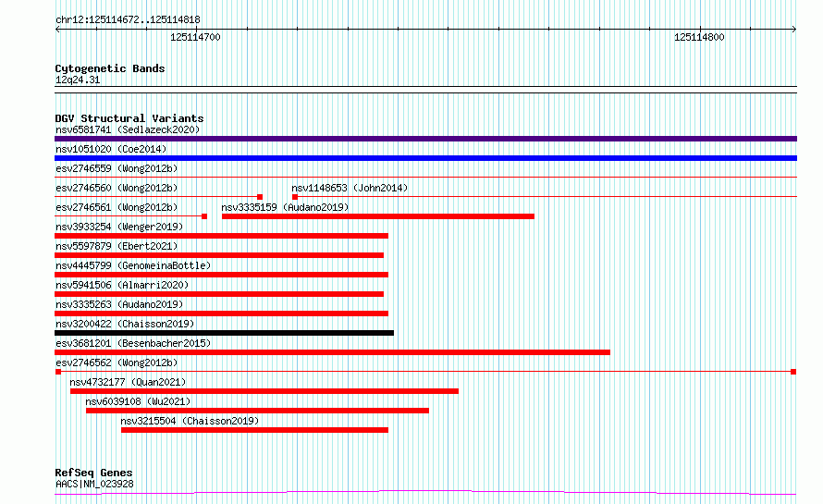Select the black nsv3200422 variant bar
The image size is (823, 504).
224,333
